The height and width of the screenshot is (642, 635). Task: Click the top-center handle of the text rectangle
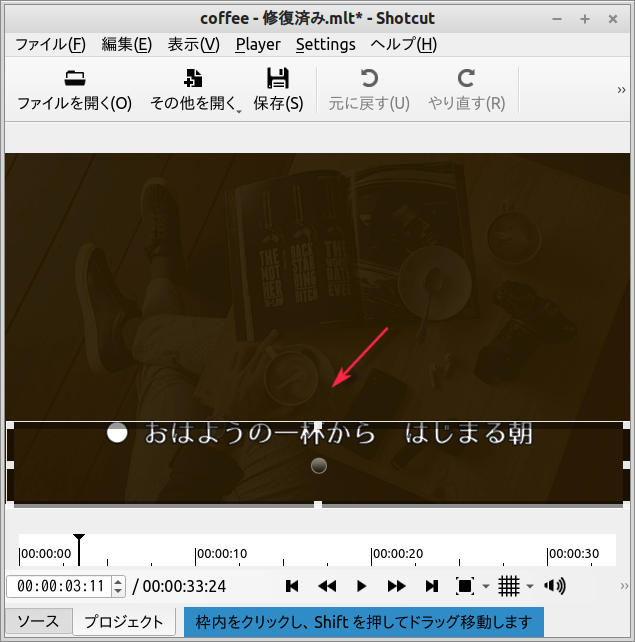pos(318,425)
